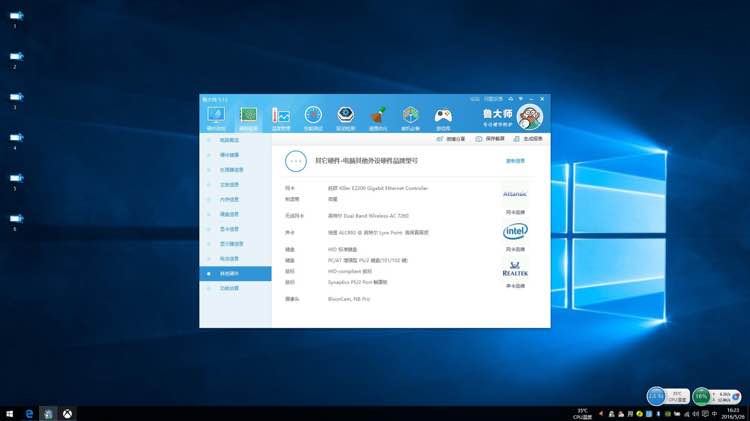750x421 pixels.
Task: Click the save screenshot toolbar button
Action: [x=490, y=139]
